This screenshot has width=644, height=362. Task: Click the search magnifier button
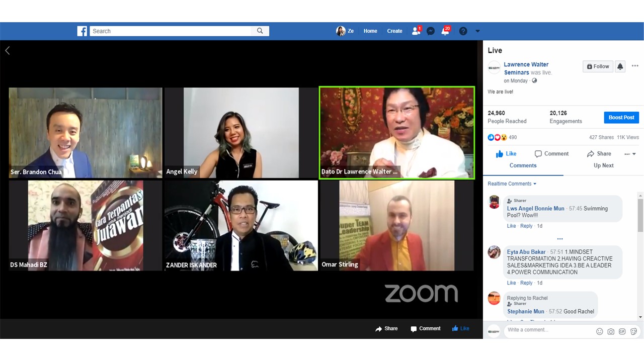point(260,31)
